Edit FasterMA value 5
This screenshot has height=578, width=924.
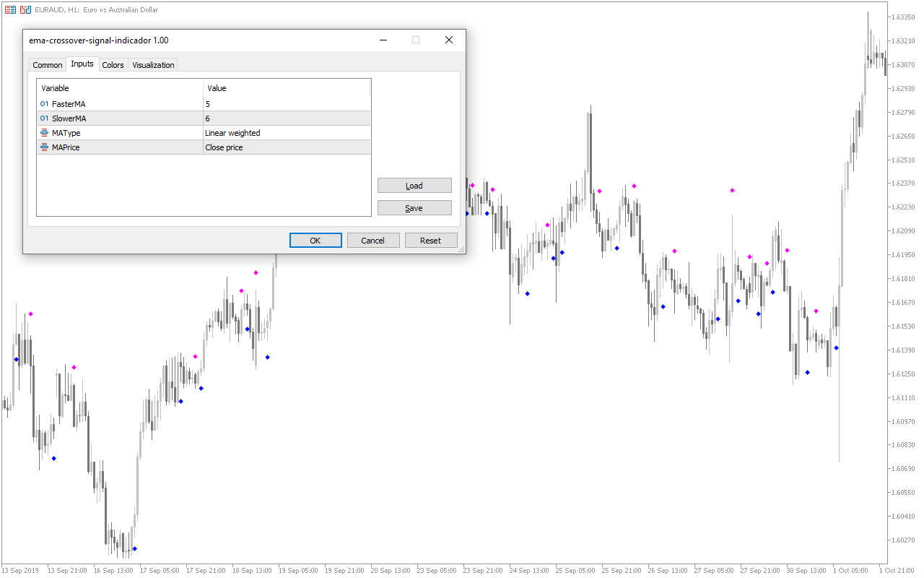[287, 104]
